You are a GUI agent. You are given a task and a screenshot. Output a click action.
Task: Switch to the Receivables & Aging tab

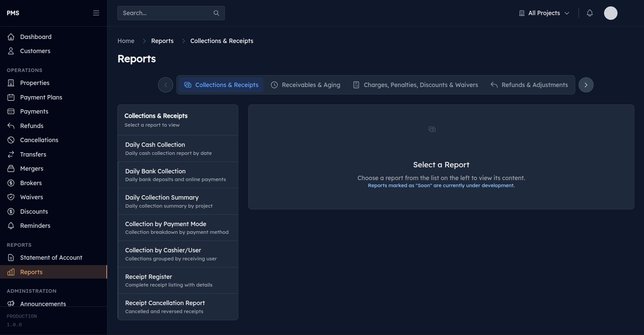pos(305,85)
